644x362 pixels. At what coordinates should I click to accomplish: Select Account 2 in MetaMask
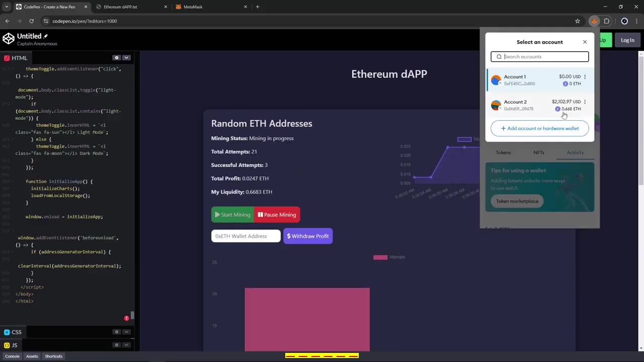540,105
